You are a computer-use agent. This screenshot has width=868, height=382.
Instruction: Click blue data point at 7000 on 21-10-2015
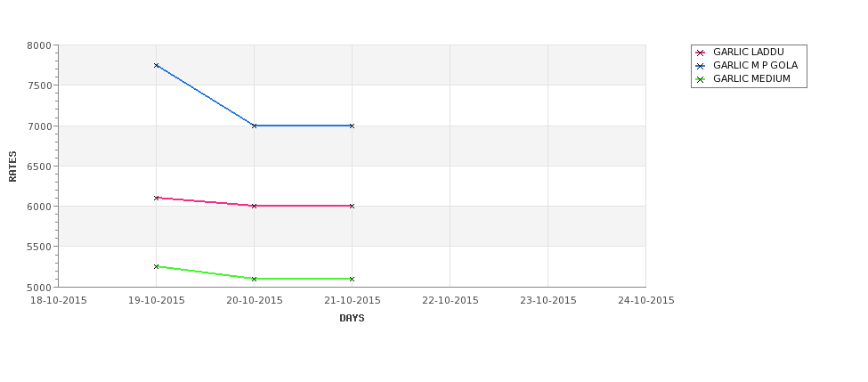pyautogui.click(x=352, y=126)
